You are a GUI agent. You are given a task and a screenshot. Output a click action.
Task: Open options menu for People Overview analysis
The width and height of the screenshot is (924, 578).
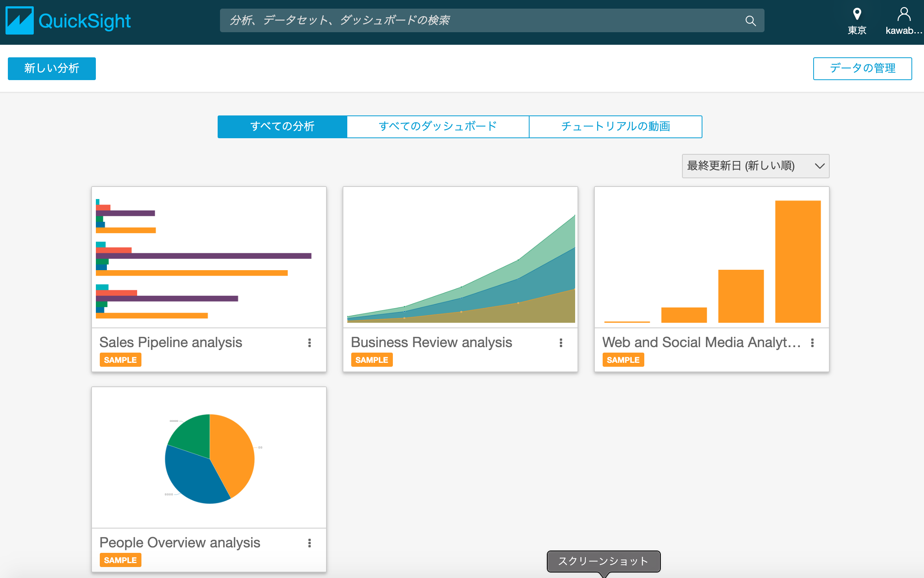pyautogui.click(x=310, y=543)
